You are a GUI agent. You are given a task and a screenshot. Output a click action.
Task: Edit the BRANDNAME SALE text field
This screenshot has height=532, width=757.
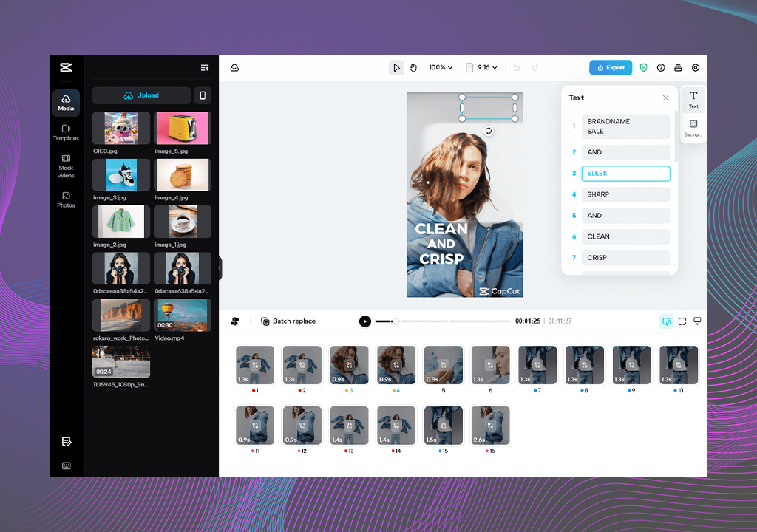[625, 126]
